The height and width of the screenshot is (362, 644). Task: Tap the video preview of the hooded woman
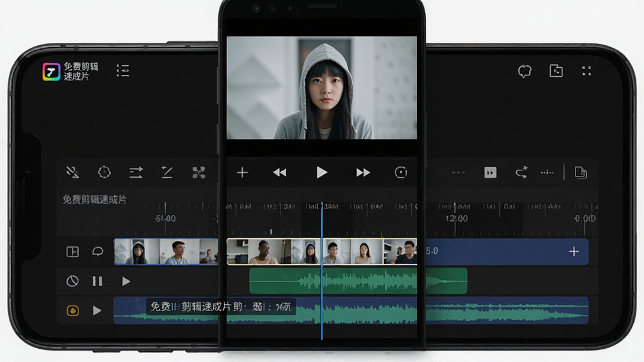[x=321, y=87]
